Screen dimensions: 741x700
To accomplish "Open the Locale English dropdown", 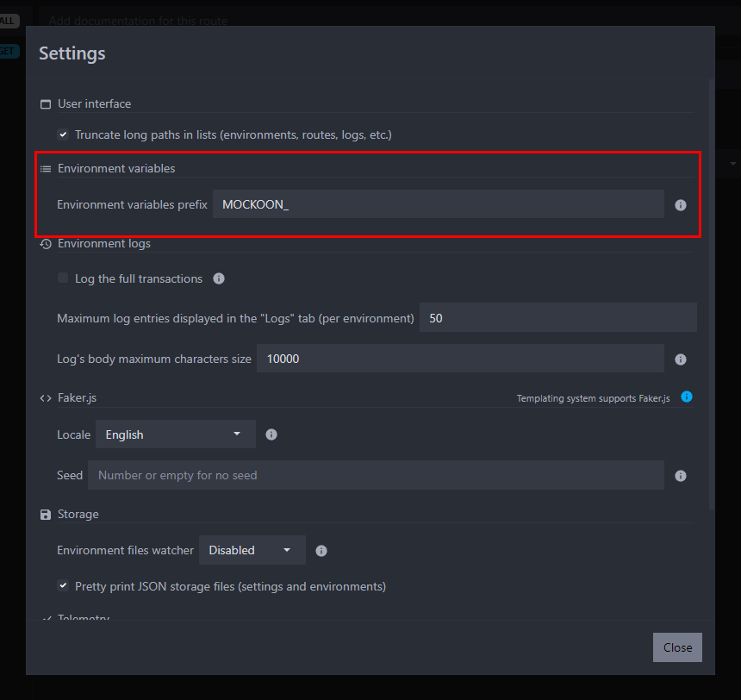I will click(175, 434).
